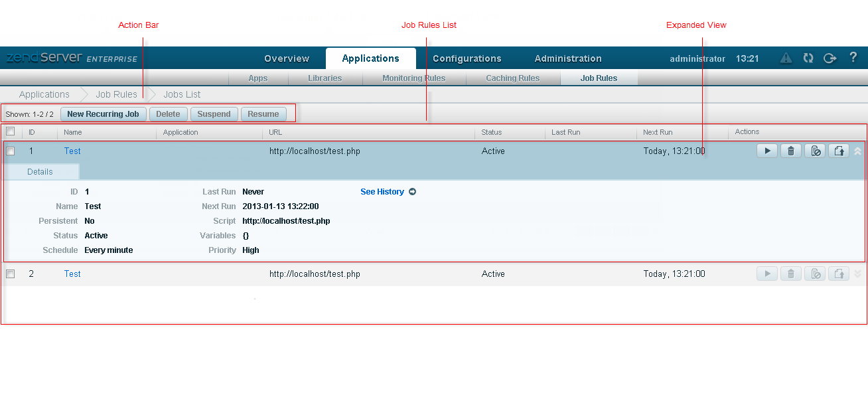The image size is (868, 403).
Task: Suspend job 1 via its row icon
Action: click(815, 151)
